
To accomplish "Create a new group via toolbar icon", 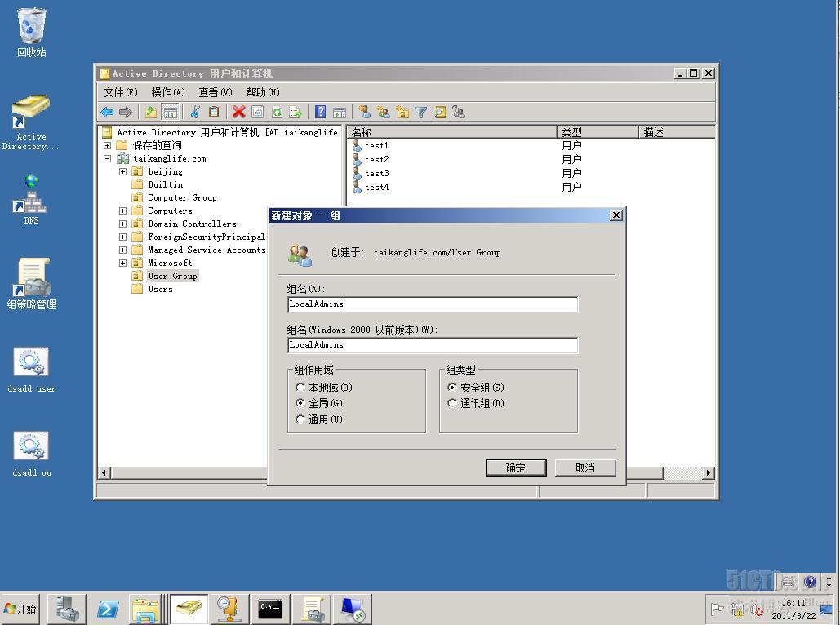I will click(384, 112).
